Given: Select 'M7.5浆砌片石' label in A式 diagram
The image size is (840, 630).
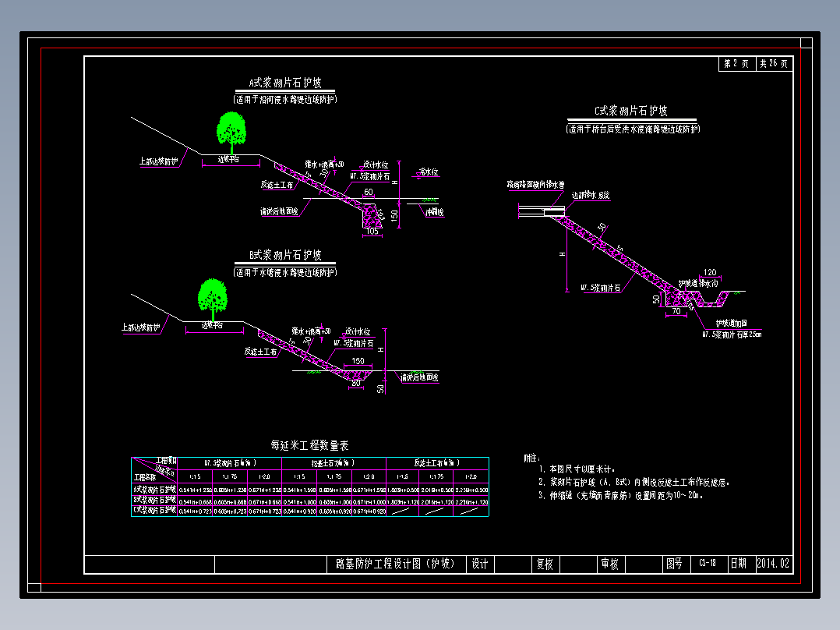Looking at the screenshot, I should click(370, 176).
